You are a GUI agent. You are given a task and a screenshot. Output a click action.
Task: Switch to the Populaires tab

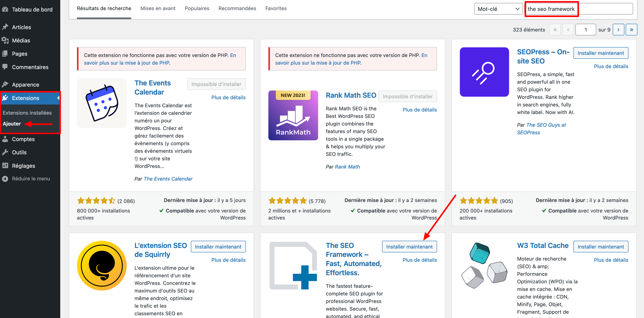(197, 8)
